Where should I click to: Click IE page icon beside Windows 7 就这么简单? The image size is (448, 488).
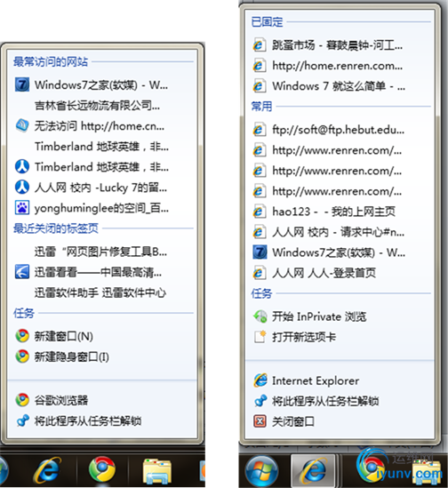coord(260,86)
